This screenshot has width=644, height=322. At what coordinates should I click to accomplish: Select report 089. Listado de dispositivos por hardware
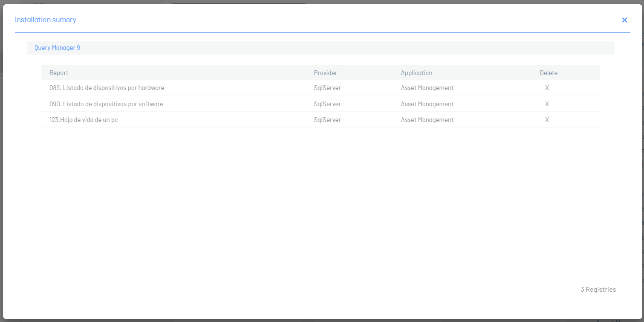[x=107, y=88]
